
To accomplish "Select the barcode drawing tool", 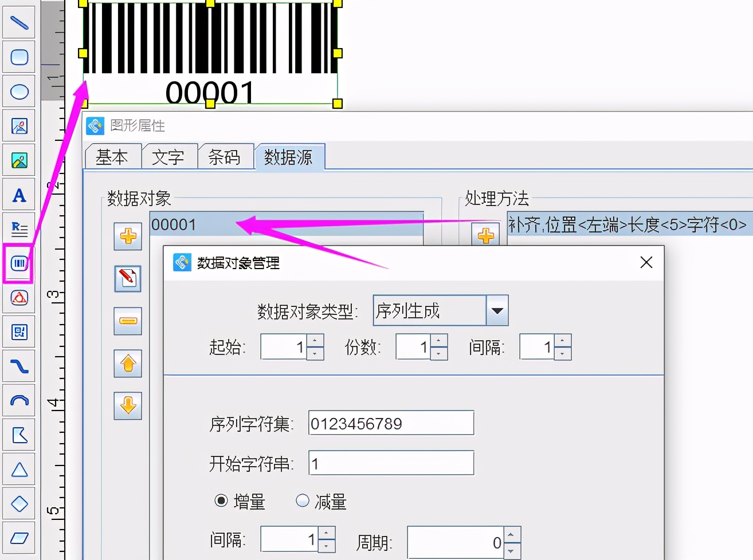I will 19,263.
